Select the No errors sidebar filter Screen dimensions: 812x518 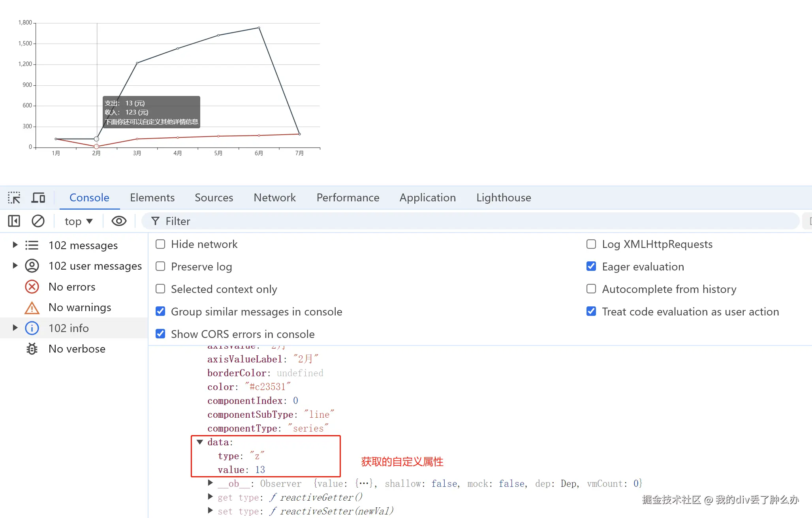71,287
